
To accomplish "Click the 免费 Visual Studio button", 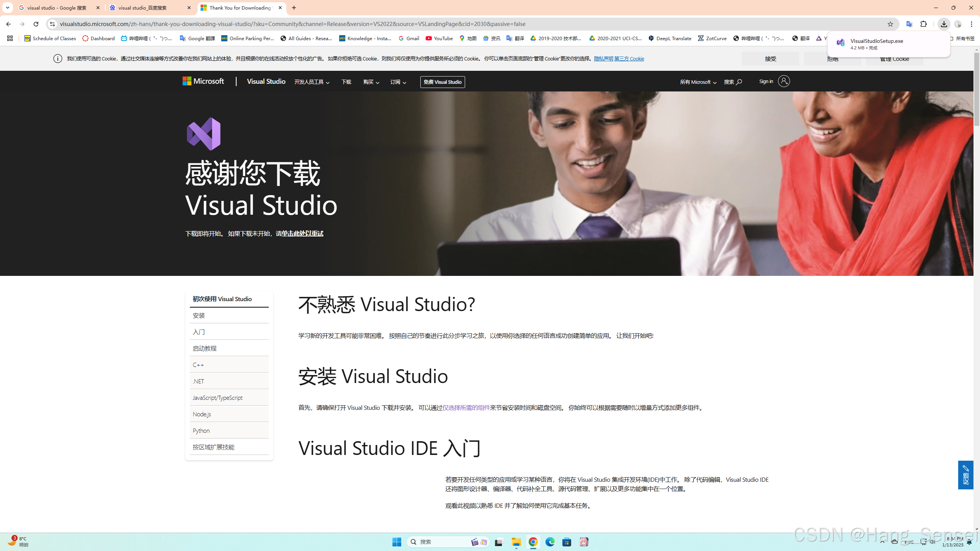I will [x=443, y=82].
